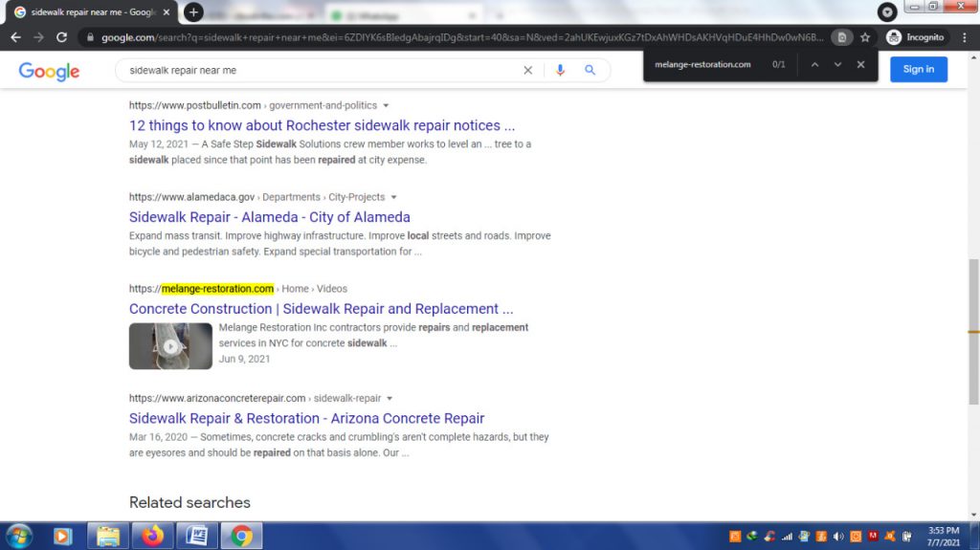
Task: Go back to previous page
Action: click(x=15, y=37)
